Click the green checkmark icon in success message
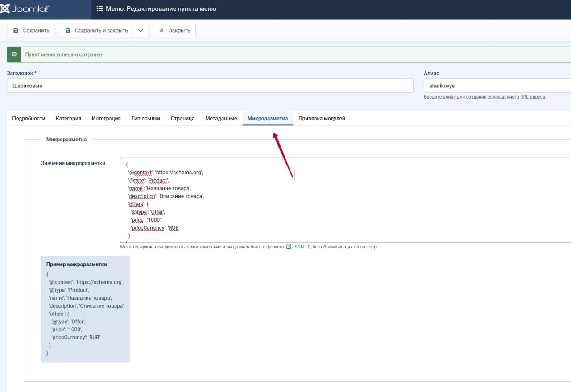The width and height of the screenshot is (571, 392). tap(14, 54)
